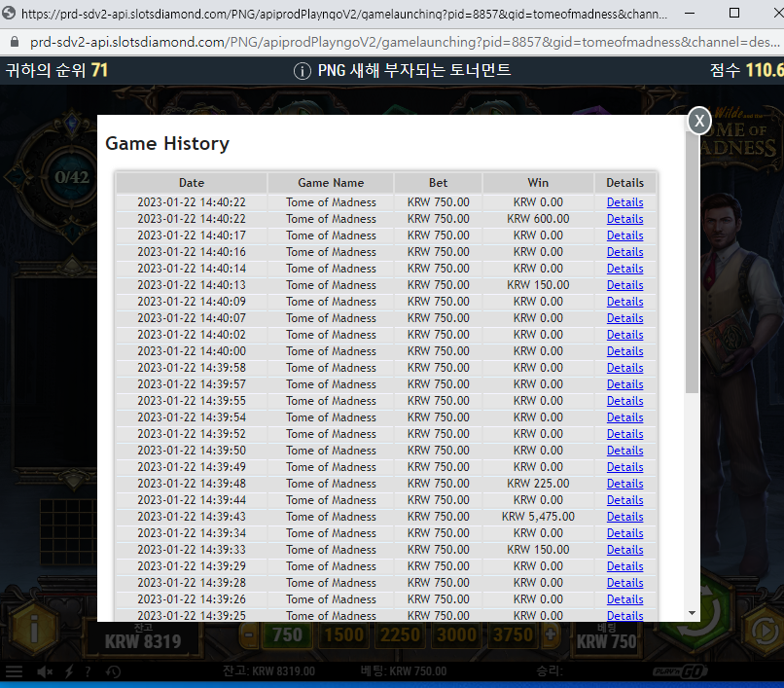
Task: Open Details for the 14:39:26 spin
Action: pos(624,598)
